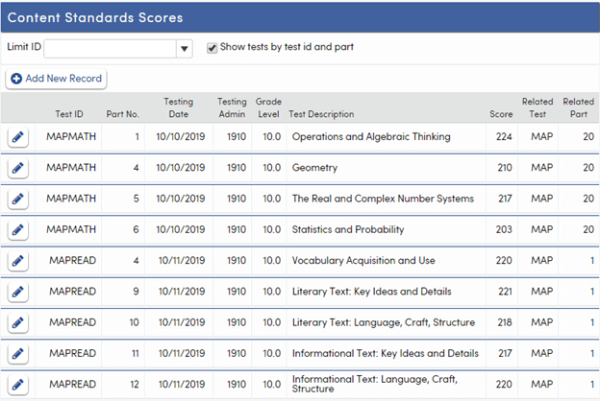
Task: Click inside the Limit ID text field
Action: (109, 48)
